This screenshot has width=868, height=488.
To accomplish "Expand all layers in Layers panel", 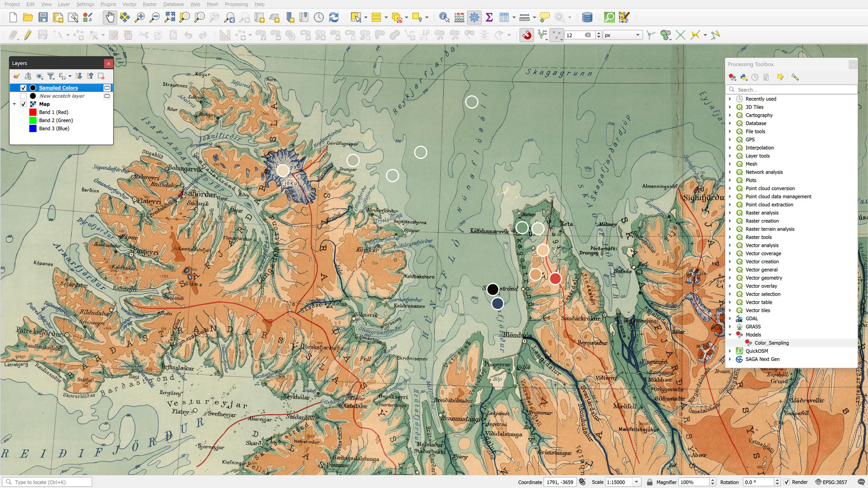I will pos(79,76).
